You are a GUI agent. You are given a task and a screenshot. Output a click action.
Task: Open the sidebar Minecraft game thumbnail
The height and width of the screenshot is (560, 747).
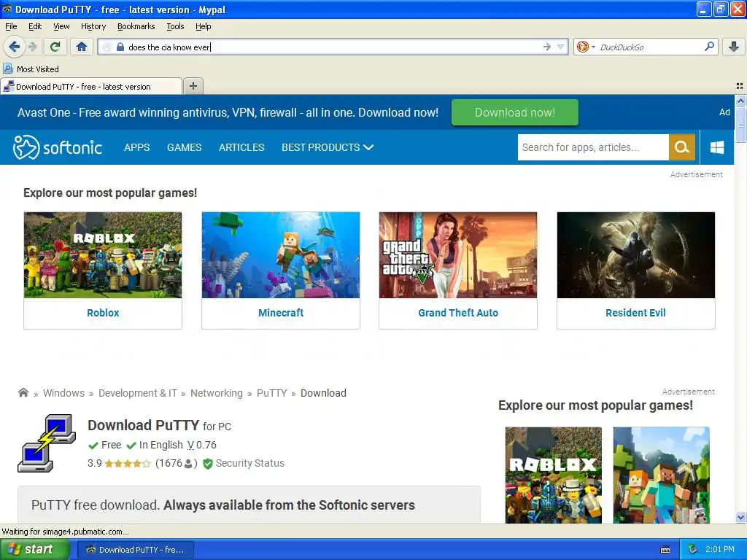click(661, 475)
